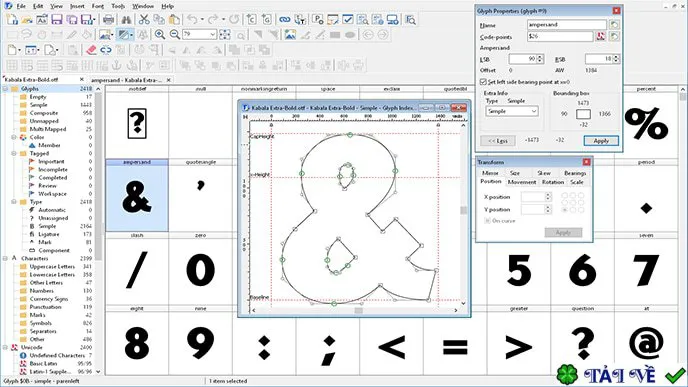Switch to the Bearings tab
Screen dimensions: 688x387
coord(575,173)
